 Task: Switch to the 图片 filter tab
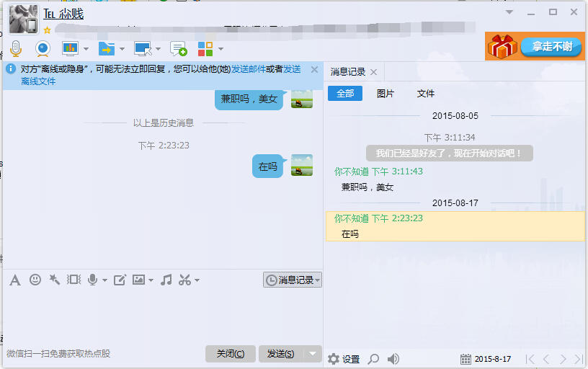(x=386, y=94)
